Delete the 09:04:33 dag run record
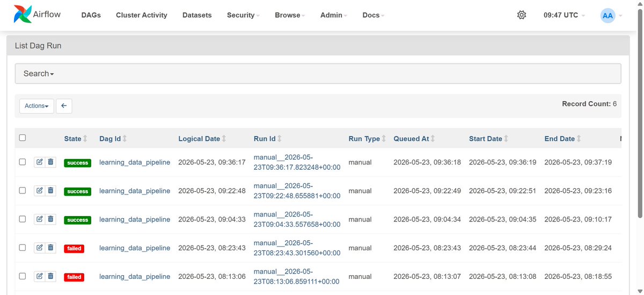 (x=50, y=219)
